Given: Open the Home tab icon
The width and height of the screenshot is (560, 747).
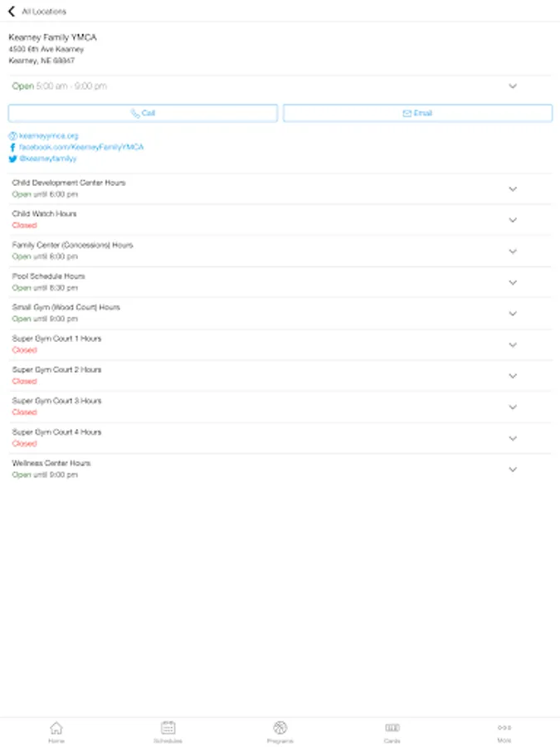Looking at the screenshot, I should 56,727.
